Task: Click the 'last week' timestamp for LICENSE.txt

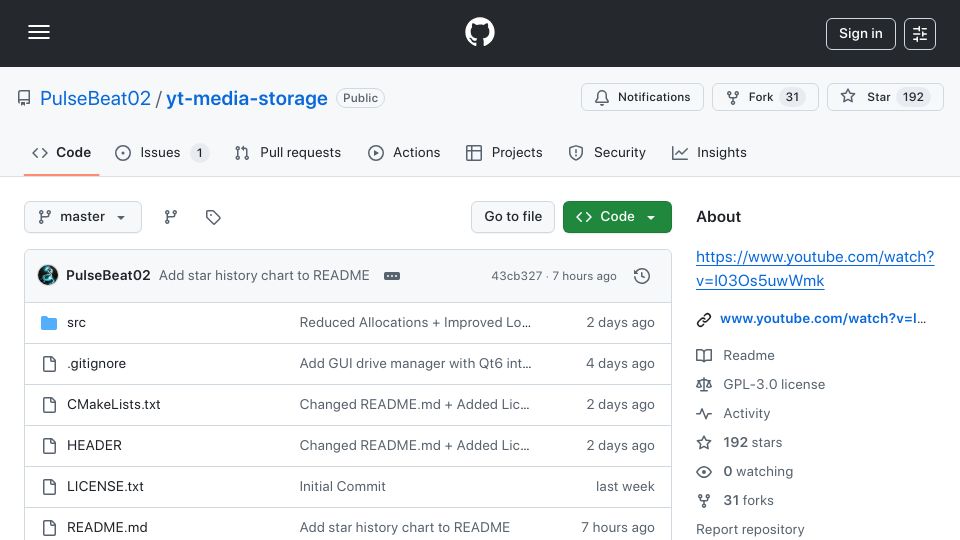Action: point(625,487)
